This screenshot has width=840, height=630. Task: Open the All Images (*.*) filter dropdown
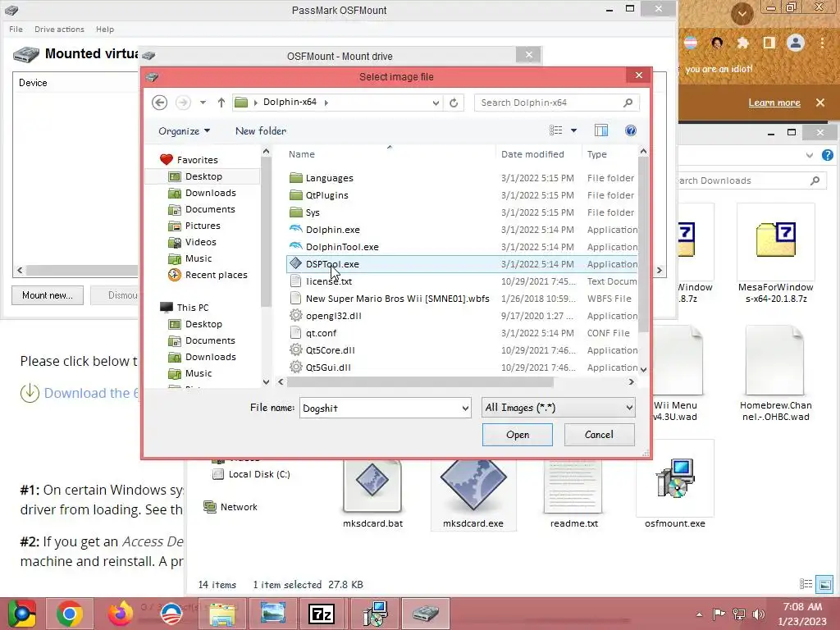click(558, 408)
